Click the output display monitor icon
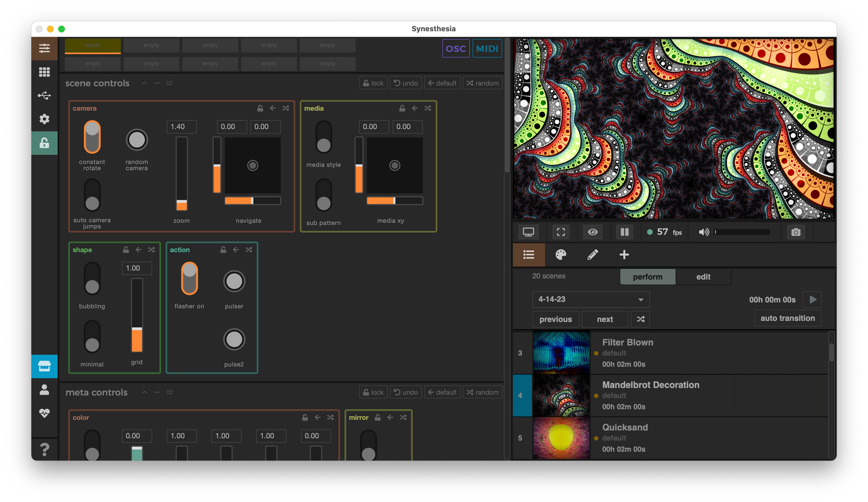868x502 pixels. tap(528, 232)
